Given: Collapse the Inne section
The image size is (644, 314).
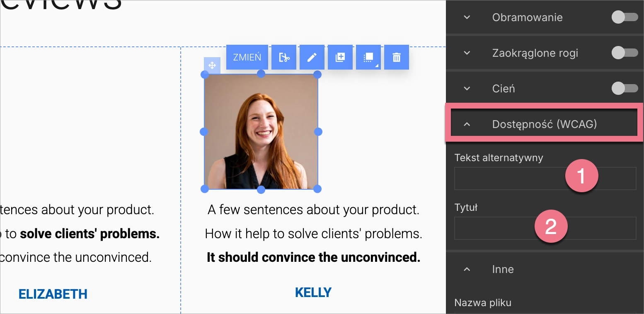Looking at the screenshot, I should pos(467,269).
